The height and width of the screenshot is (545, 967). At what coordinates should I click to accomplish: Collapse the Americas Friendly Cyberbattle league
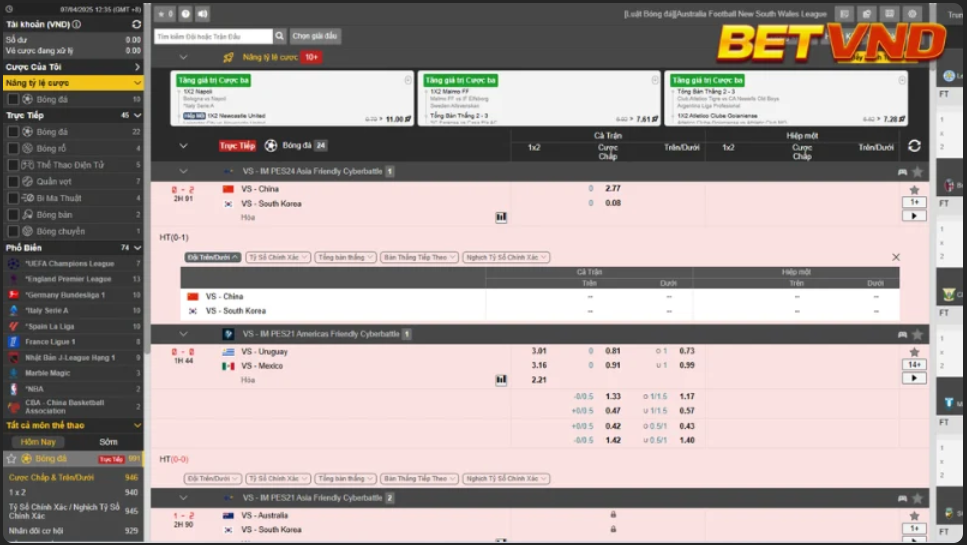183,334
